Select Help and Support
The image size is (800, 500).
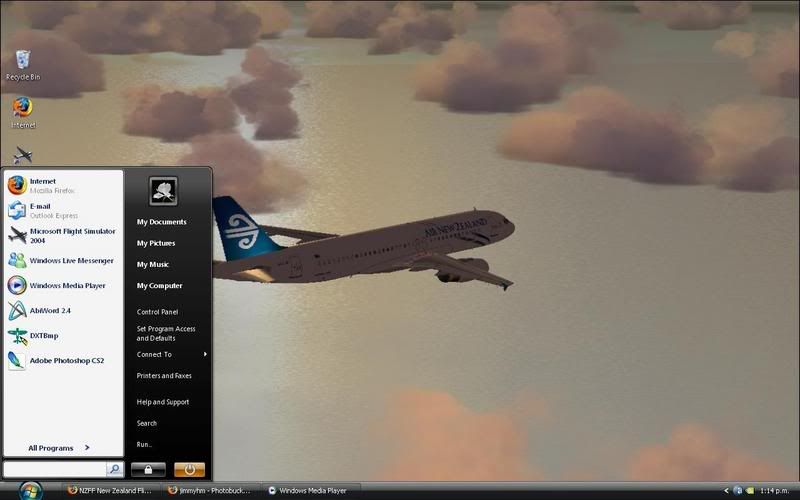point(163,402)
